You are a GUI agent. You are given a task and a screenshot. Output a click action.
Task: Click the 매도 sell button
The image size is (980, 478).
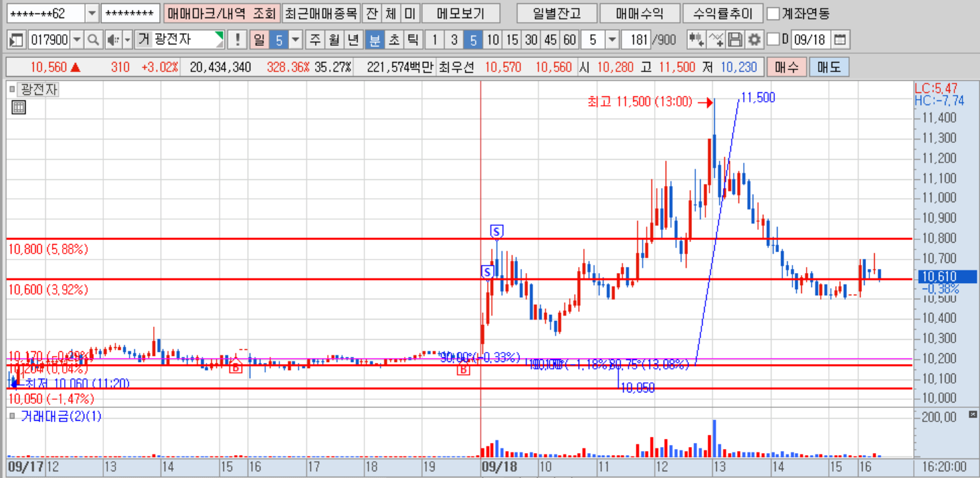point(829,67)
